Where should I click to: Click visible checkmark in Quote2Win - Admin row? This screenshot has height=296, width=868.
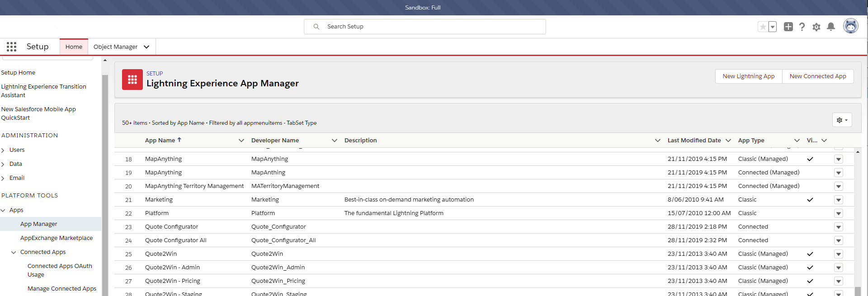click(x=810, y=268)
